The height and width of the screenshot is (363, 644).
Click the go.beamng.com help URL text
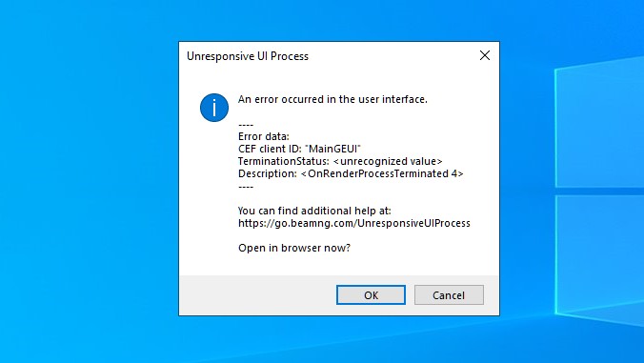click(x=354, y=223)
